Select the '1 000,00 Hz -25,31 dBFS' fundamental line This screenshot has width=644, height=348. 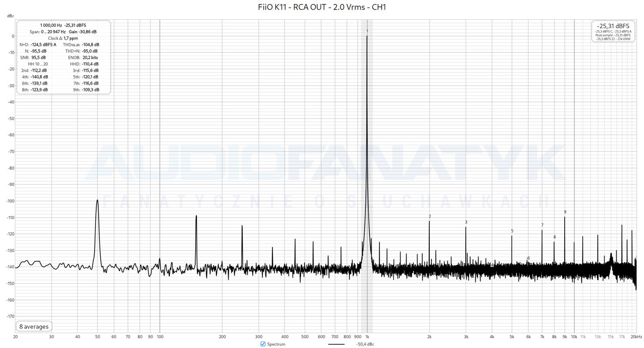click(x=63, y=25)
